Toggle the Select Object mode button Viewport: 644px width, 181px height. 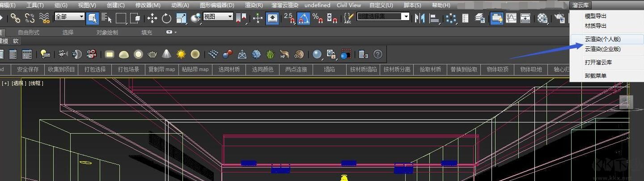coord(93,18)
